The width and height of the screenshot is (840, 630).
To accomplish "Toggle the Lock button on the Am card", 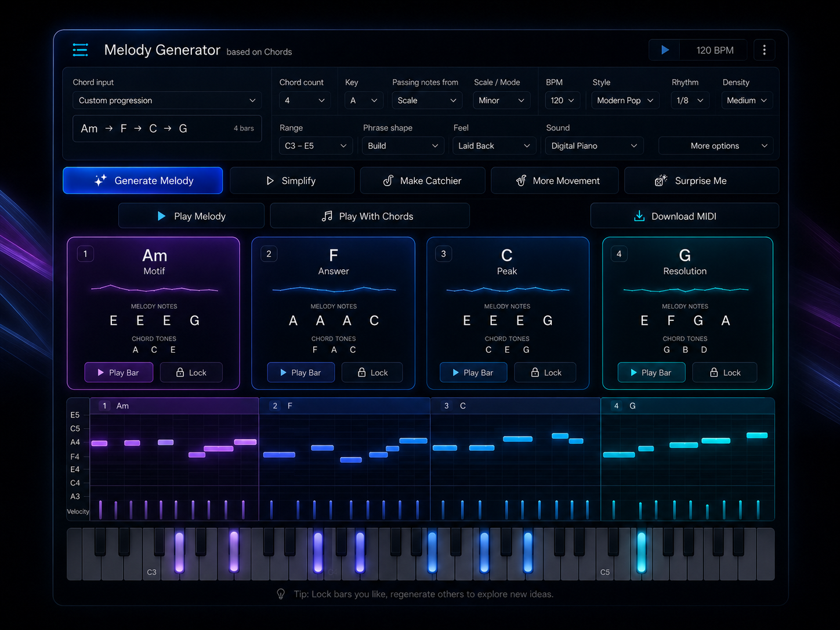I will click(x=191, y=372).
